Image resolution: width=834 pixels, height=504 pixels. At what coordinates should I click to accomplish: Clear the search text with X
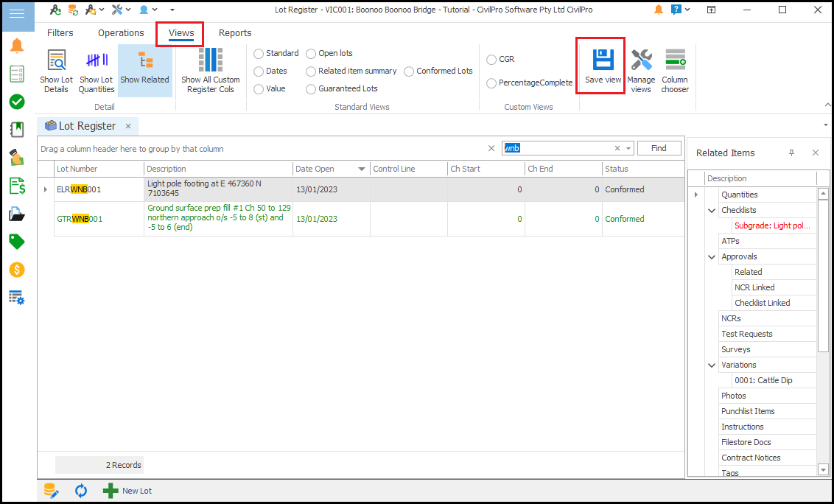coord(617,149)
